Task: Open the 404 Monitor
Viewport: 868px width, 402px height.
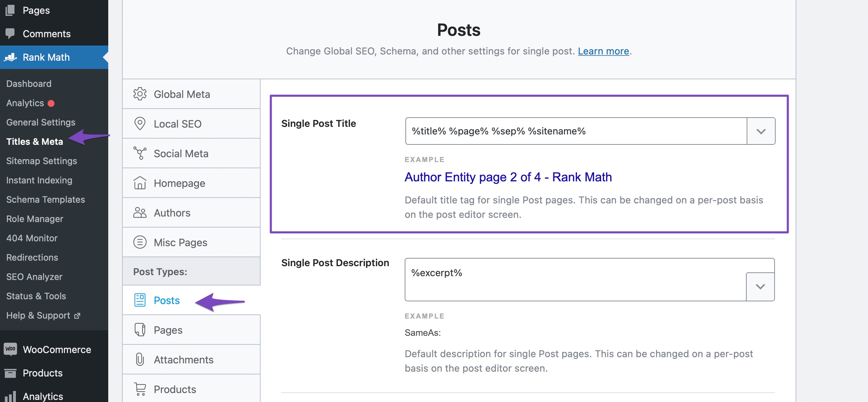Action: pyautogui.click(x=32, y=238)
